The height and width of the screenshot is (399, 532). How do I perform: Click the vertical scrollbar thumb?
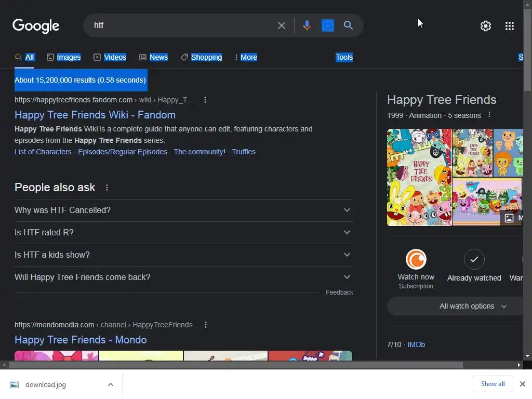[527, 49]
